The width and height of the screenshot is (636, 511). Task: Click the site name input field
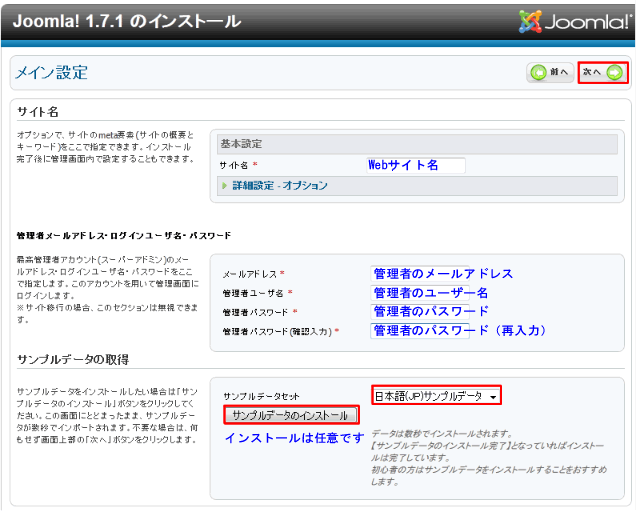pos(416,165)
